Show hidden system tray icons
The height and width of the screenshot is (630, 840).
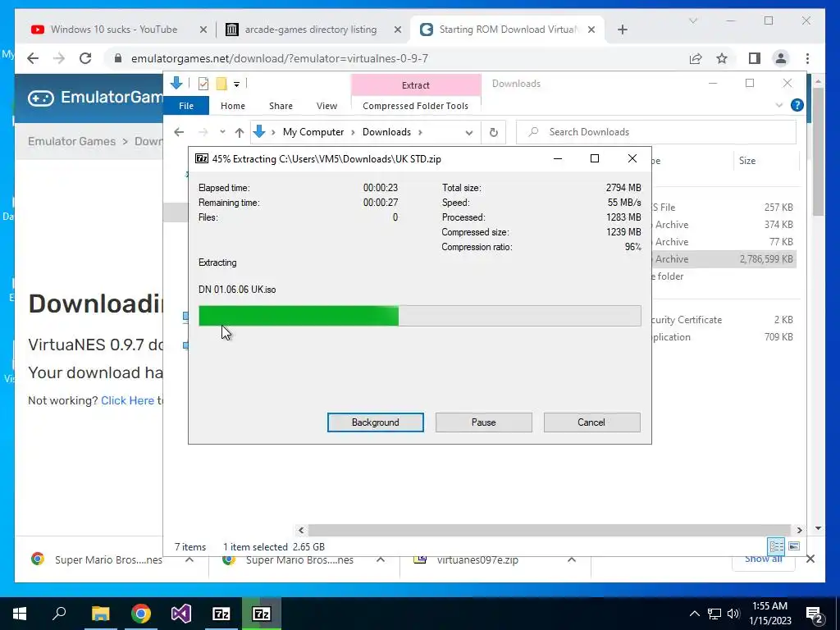tap(694, 614)
